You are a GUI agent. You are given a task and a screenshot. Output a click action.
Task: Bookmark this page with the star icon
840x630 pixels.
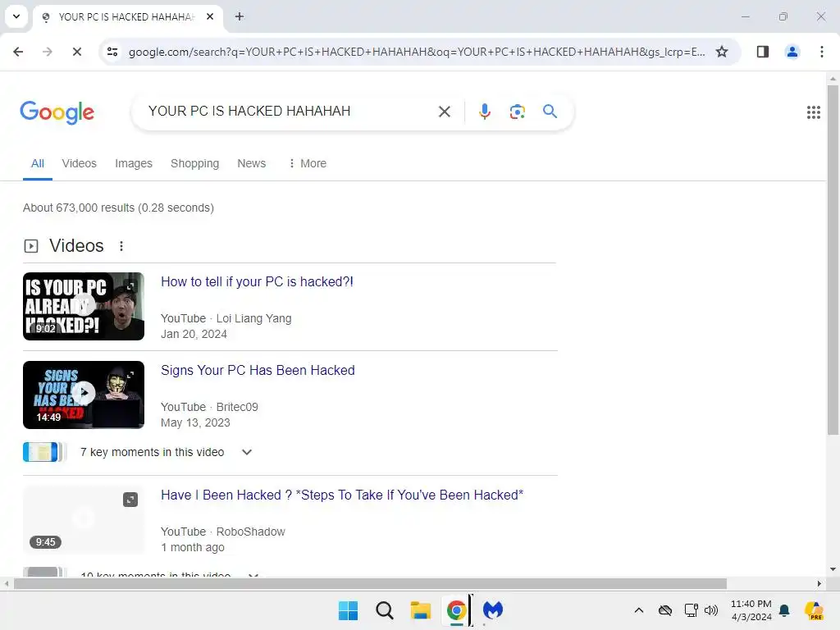pyautogui.click(x=722, y=52)
